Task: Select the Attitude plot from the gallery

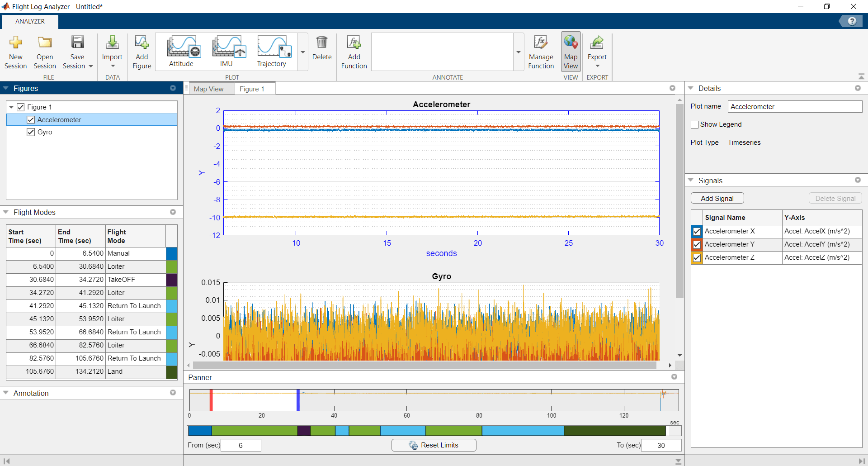Action: tap(181, 50)
